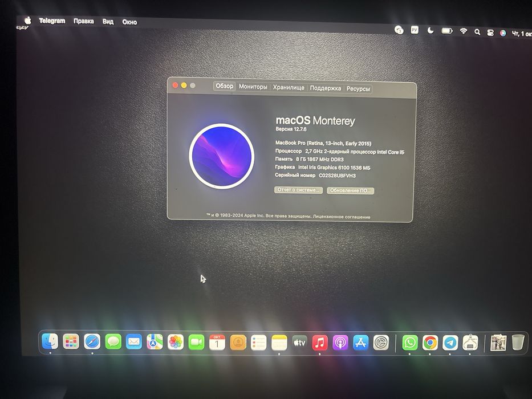The image size is (532, 399).
Task: Click the Обновление ПО button
Action: [351, 190]
